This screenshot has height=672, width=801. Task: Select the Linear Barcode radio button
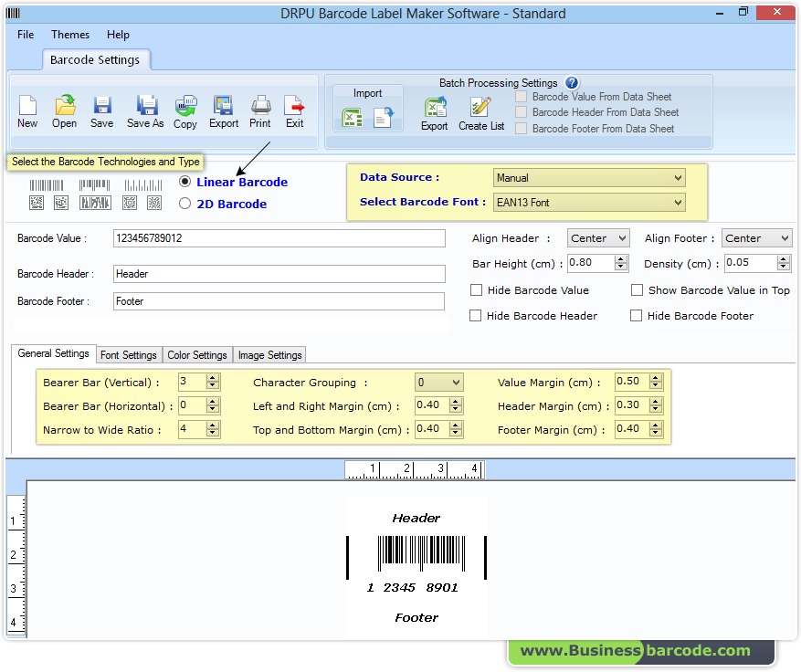click(185, 182)
